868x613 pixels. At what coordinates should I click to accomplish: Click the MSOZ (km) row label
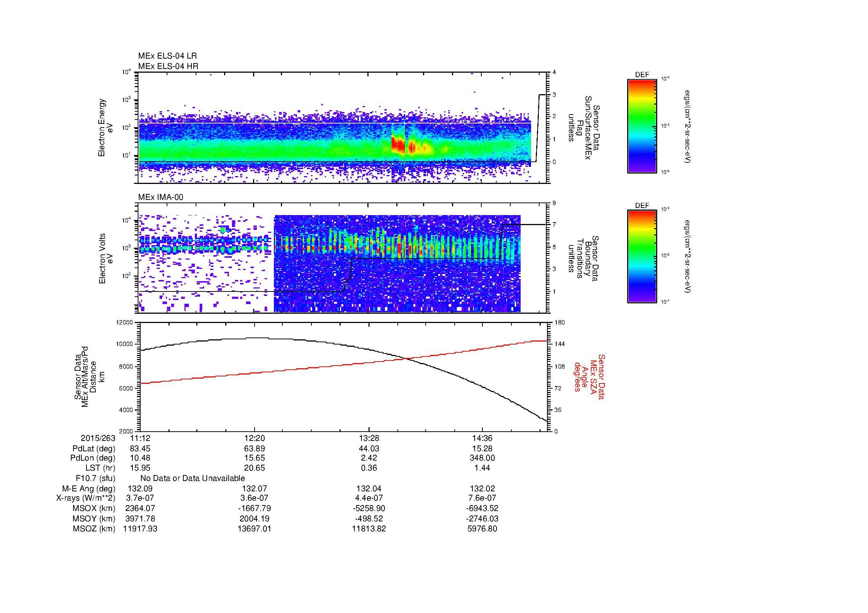94,529
